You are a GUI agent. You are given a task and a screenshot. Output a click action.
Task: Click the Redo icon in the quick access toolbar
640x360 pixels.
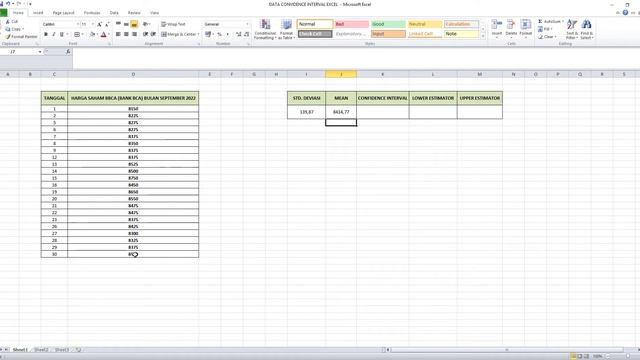pos(18,4)
